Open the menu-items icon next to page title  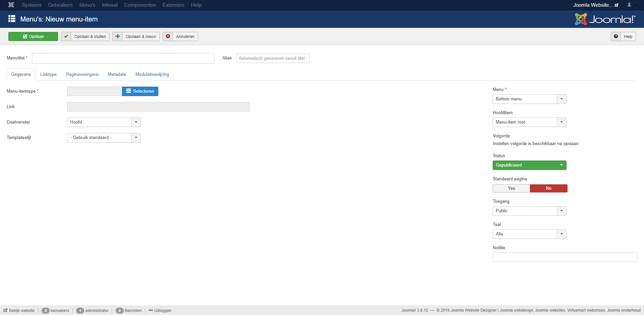point(12,19)
